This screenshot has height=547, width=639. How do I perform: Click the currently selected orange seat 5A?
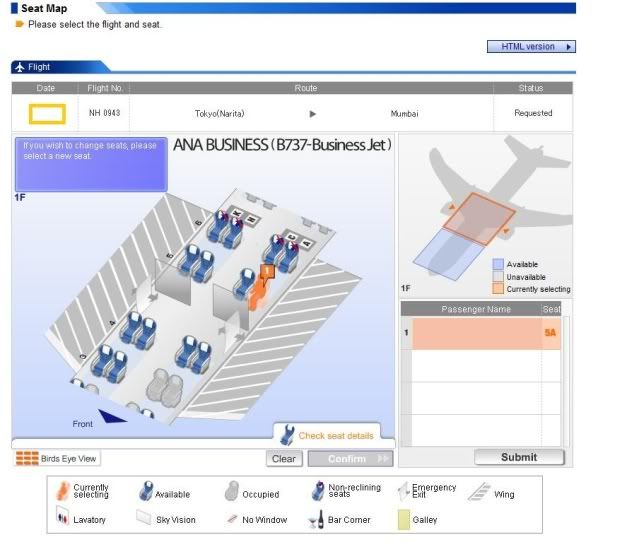257,296
